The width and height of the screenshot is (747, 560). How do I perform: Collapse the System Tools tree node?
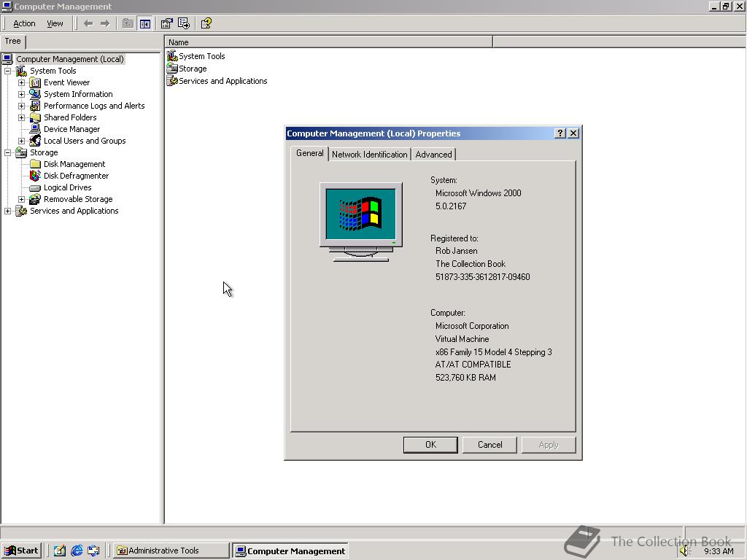click(x=7, y=71)
